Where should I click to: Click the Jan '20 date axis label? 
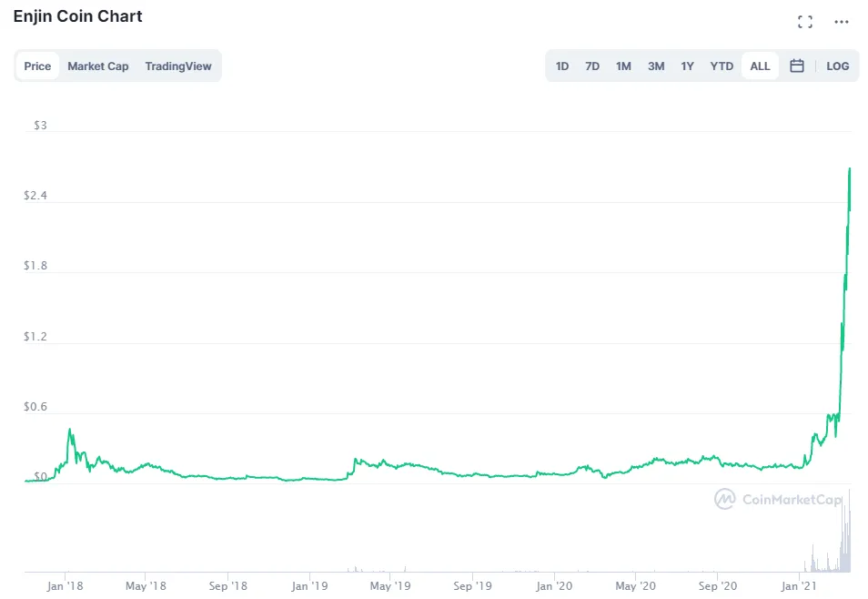[554, 585]
